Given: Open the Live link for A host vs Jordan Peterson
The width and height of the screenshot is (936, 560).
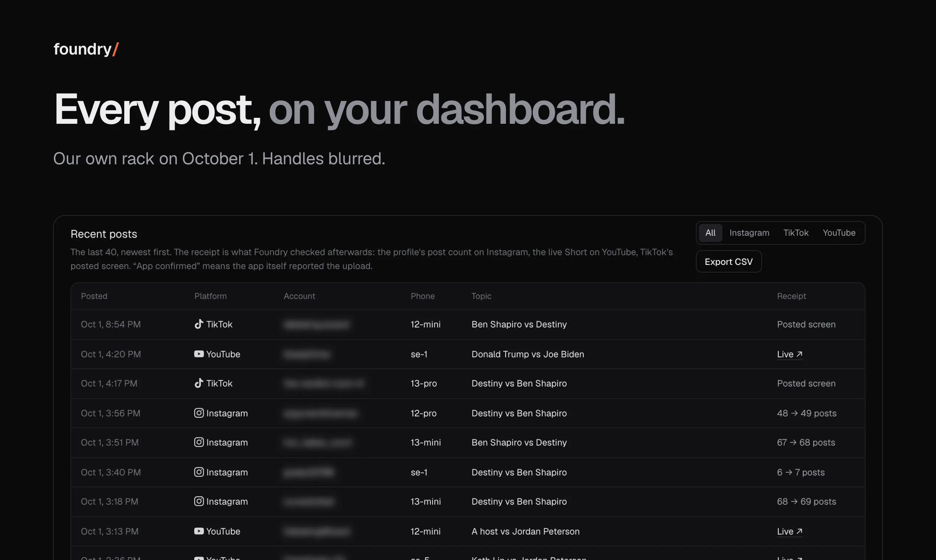Looking at the screenshot, I should [x=790, y=531].
